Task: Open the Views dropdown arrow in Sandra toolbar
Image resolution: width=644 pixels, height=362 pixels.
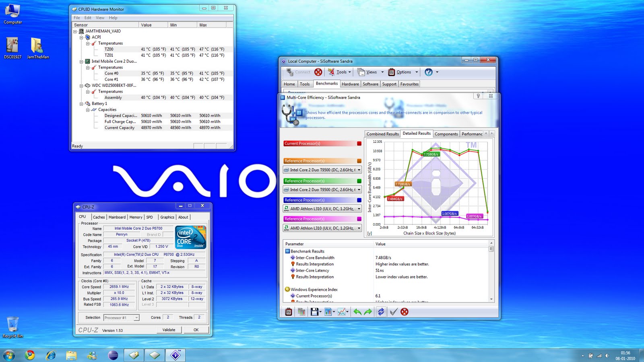Action: point(382,72)
